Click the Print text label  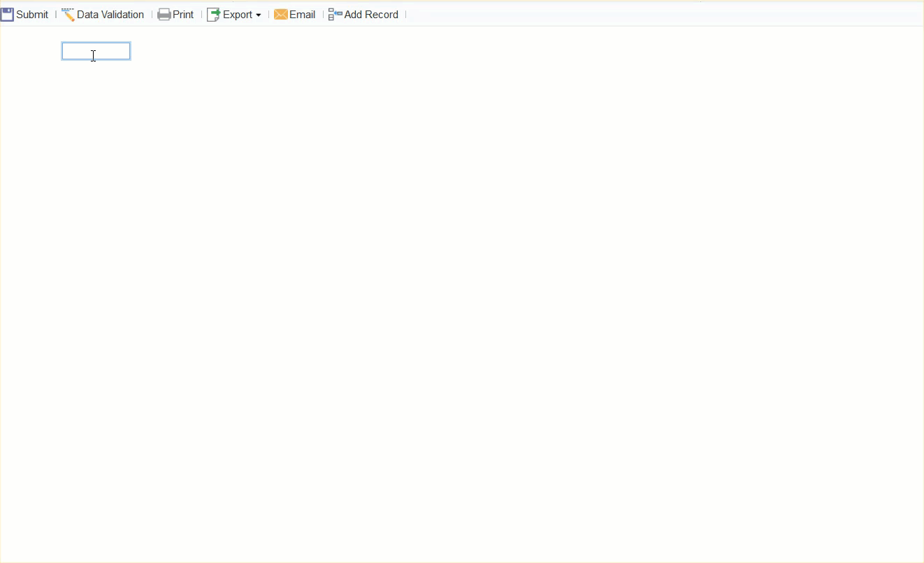click(x=182, y=14)
